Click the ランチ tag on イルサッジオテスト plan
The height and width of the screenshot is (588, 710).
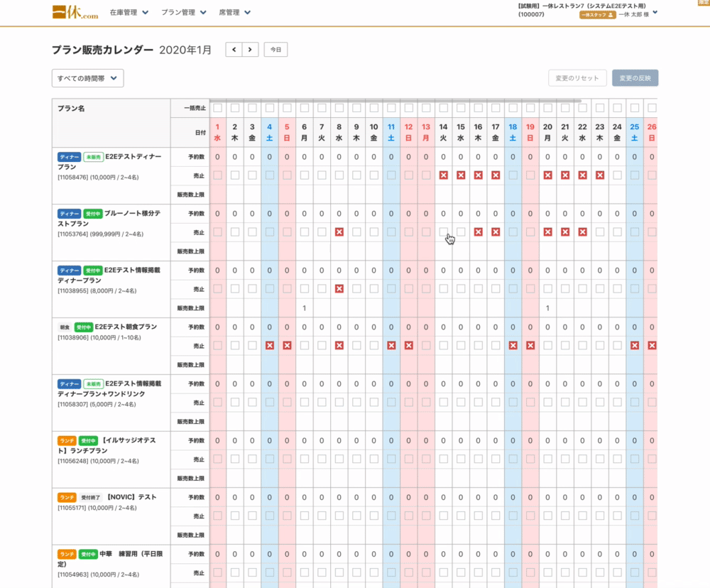click(x=67, y=440)
